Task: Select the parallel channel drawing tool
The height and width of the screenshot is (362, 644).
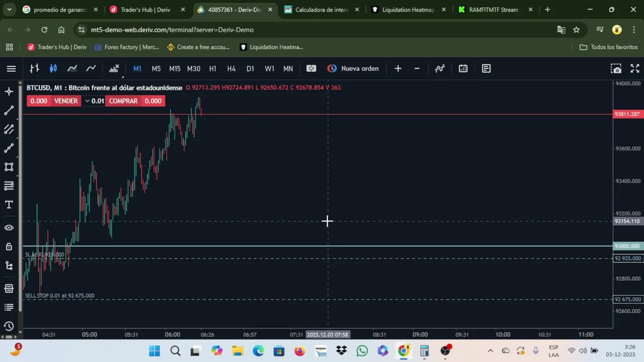Action: [x=9, y=129]
